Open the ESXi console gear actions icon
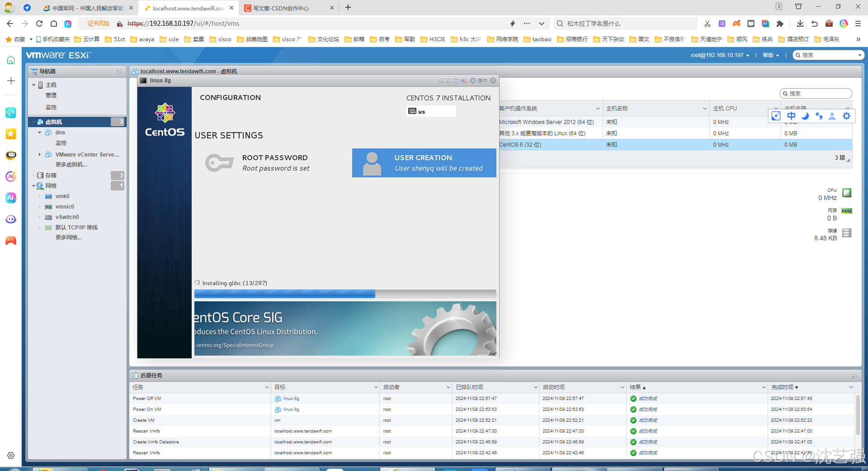The image size is (868, 471). tap(473, 81)
